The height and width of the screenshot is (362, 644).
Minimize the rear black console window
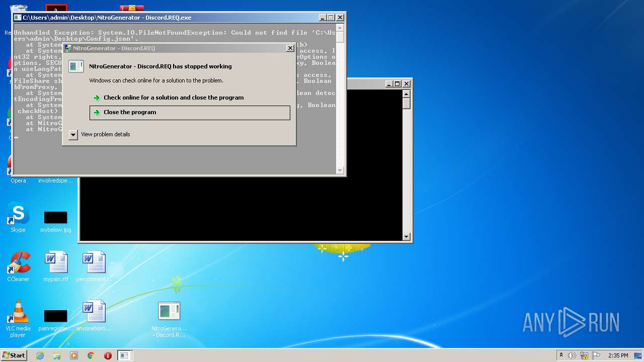(389, 84)
